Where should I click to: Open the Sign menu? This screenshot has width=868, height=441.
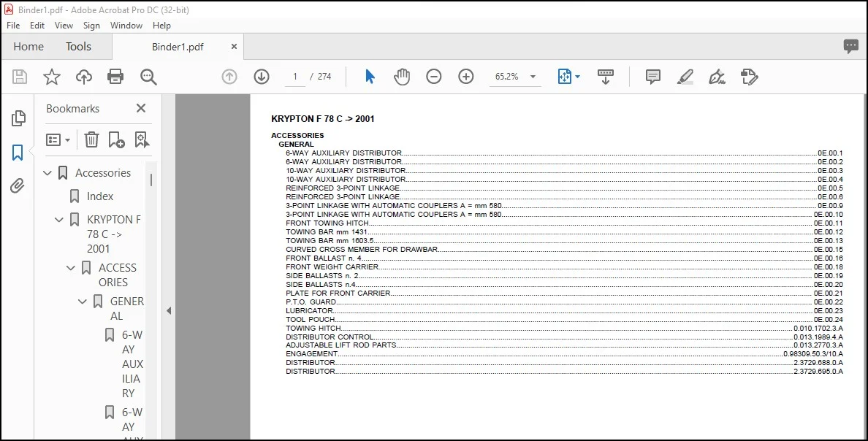click(91, 26)
